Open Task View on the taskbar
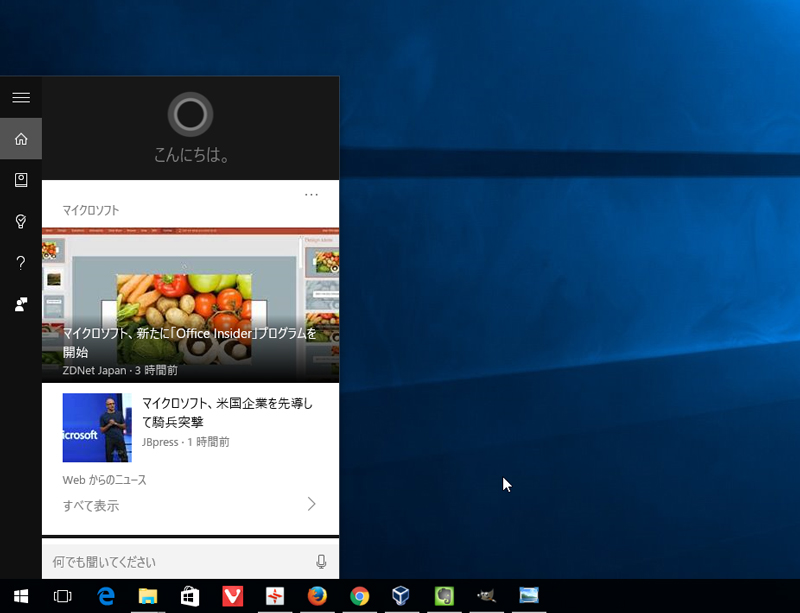The width and height of the screenshot is (800, 613). [x=63, y=596]
